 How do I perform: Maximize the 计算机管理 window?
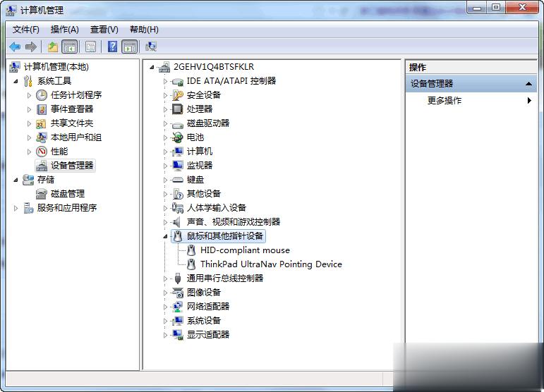tap(496, 7)
